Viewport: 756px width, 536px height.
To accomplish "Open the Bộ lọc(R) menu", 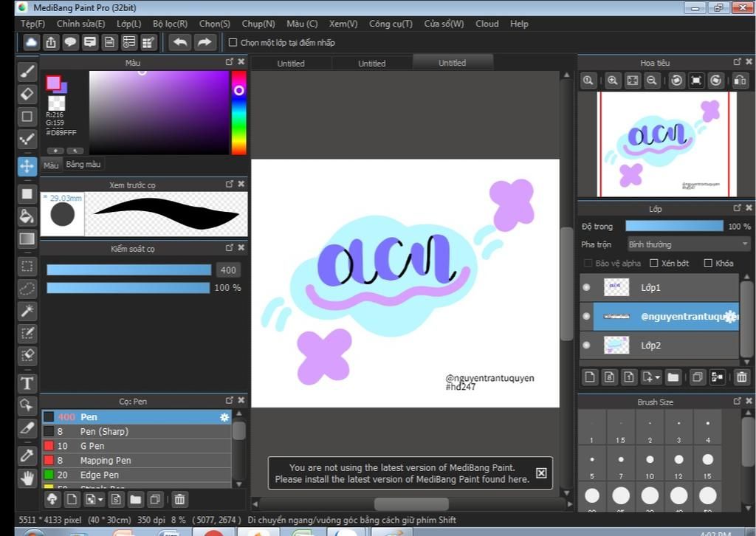I will (171, 24).
